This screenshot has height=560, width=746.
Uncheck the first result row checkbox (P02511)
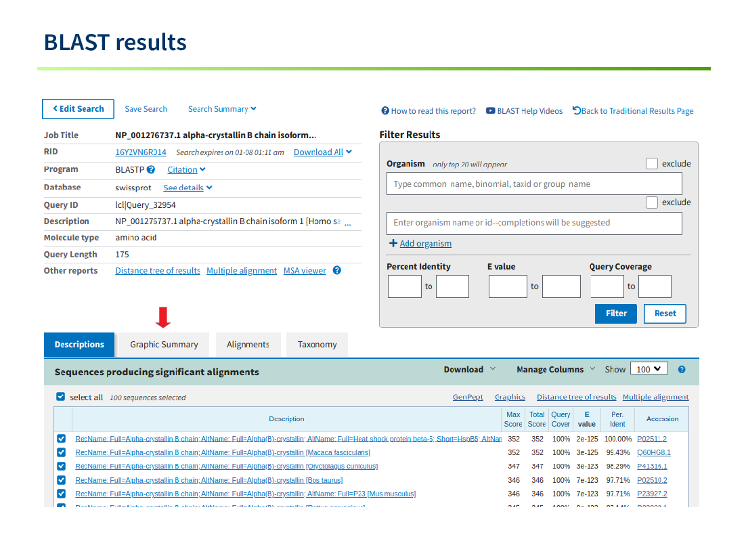pyautogui.click(x=62, y=438)
